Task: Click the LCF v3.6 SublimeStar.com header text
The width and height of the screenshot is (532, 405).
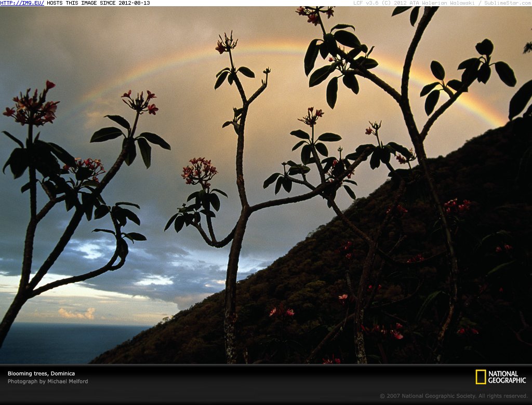Action: 443,3
